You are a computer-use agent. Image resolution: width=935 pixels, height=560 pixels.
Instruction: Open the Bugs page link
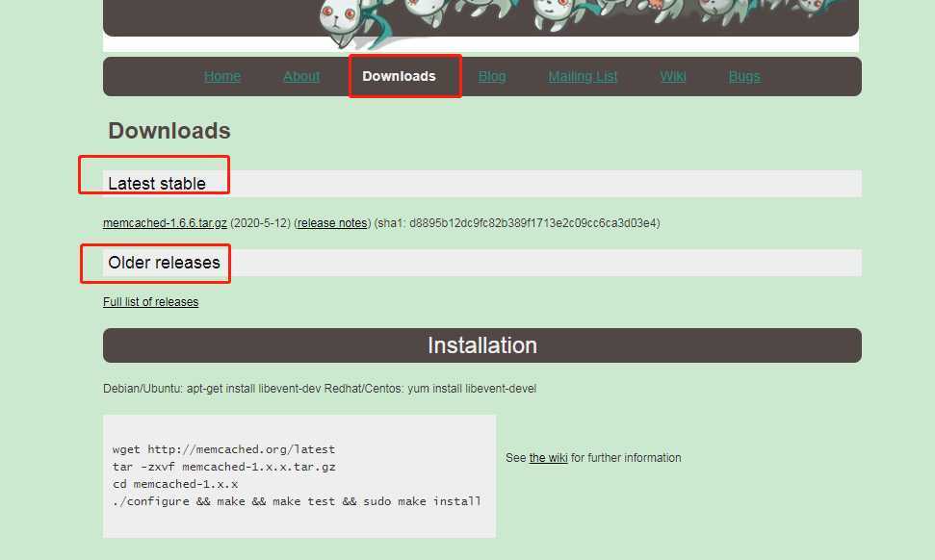click(744, 76)
